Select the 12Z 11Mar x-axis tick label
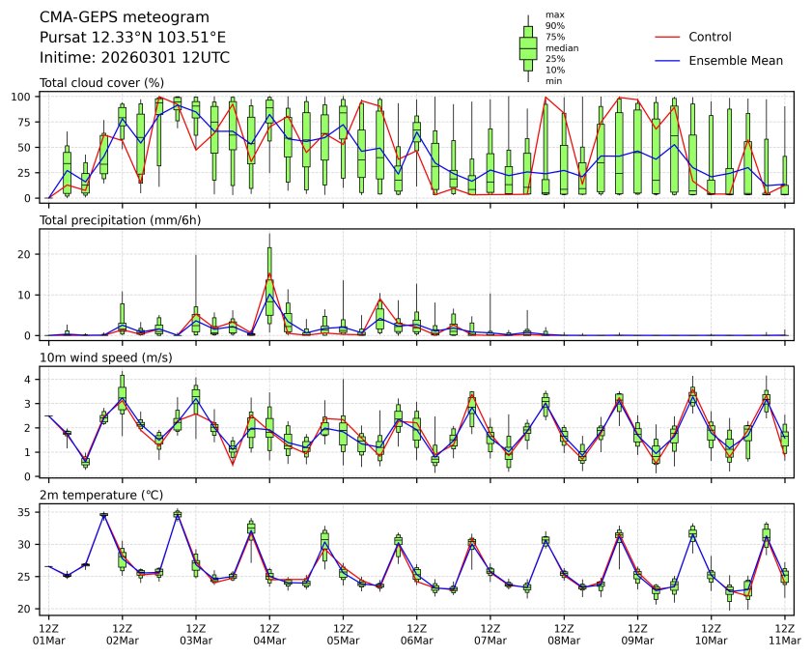Screen dimensions: 812x657 pyautogui.click(x=784, y=634)
